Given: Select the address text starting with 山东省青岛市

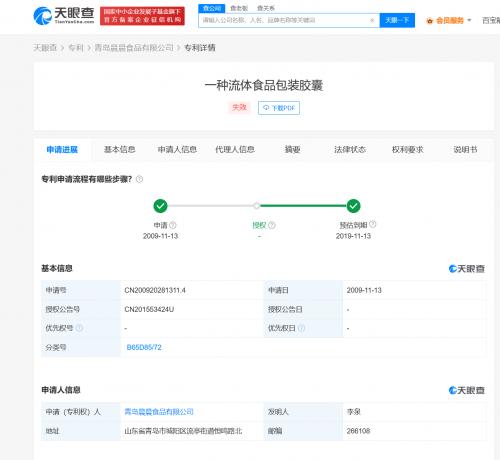Looking at the screenshot, I should pos(183,431).
